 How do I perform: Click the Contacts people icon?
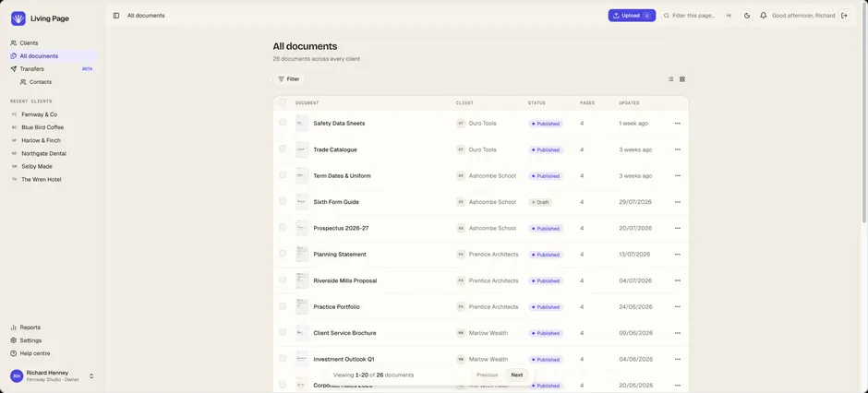pos(23,82)
